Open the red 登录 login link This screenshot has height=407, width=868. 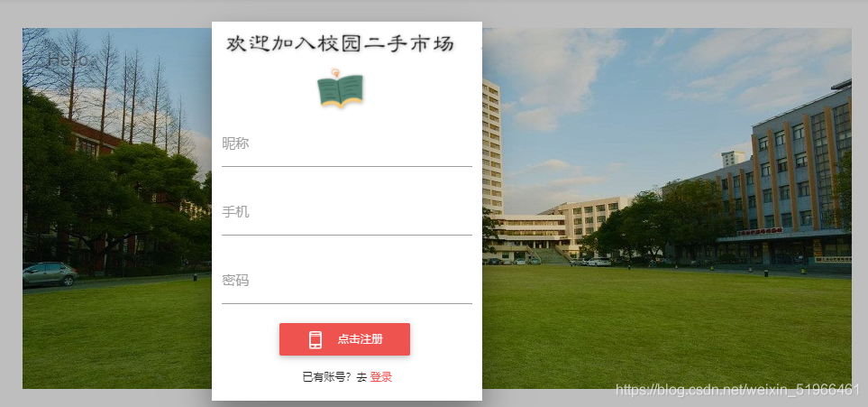point(381,377)
